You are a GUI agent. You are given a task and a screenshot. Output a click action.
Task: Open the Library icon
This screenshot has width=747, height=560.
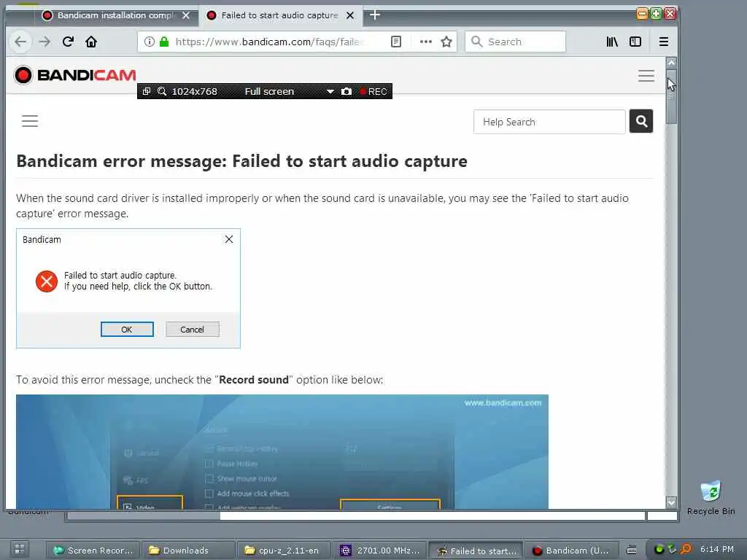(612, 42)
